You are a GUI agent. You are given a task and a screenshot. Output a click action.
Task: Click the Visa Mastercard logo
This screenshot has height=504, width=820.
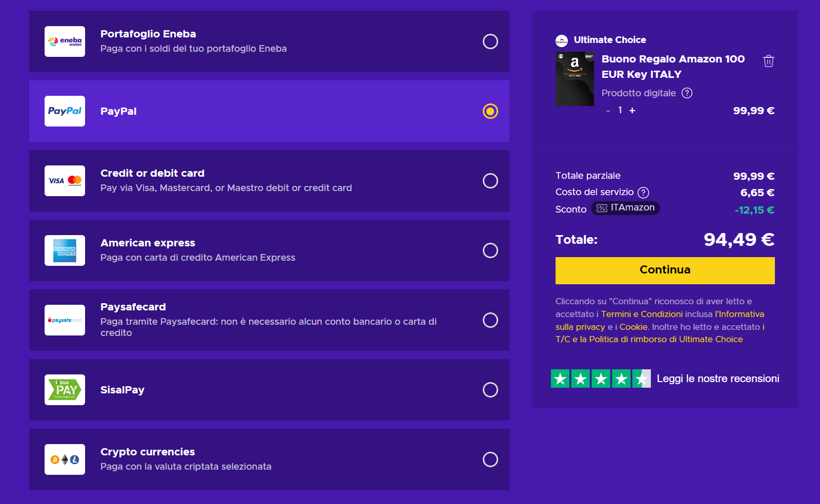[65, 181]
